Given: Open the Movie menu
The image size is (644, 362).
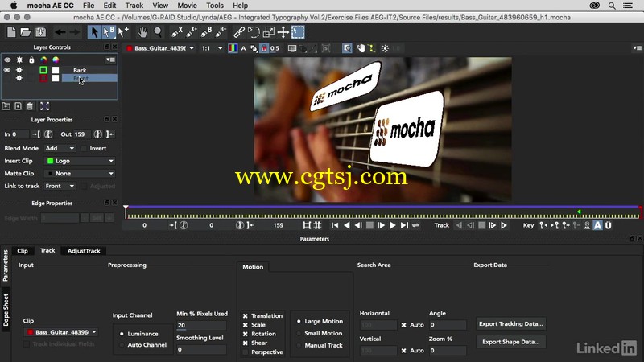Looking at the screenshot, I should [187, 6].
